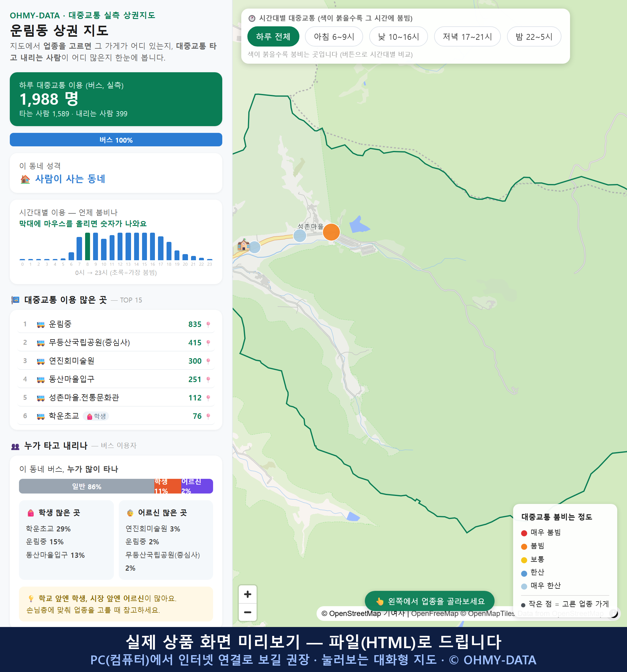The image size is (627, 672).
Task: Click the 일반 86% segment of rider bar
Action: click(x=87, y=486)
